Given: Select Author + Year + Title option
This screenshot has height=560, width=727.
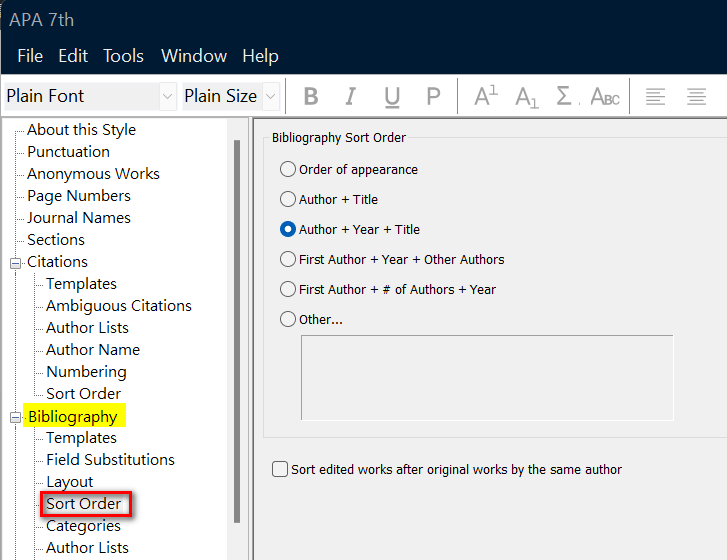Looking at the screenshot, I should pyautogui.click(x=287, y=229).
